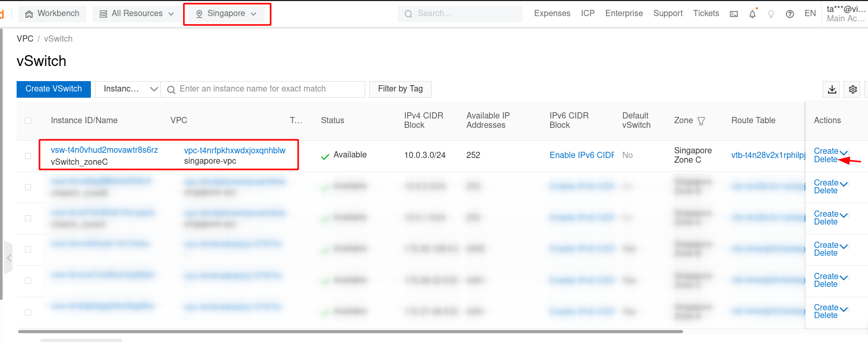Click the download list icon
868x342 pixels.
tap(832, 89)
